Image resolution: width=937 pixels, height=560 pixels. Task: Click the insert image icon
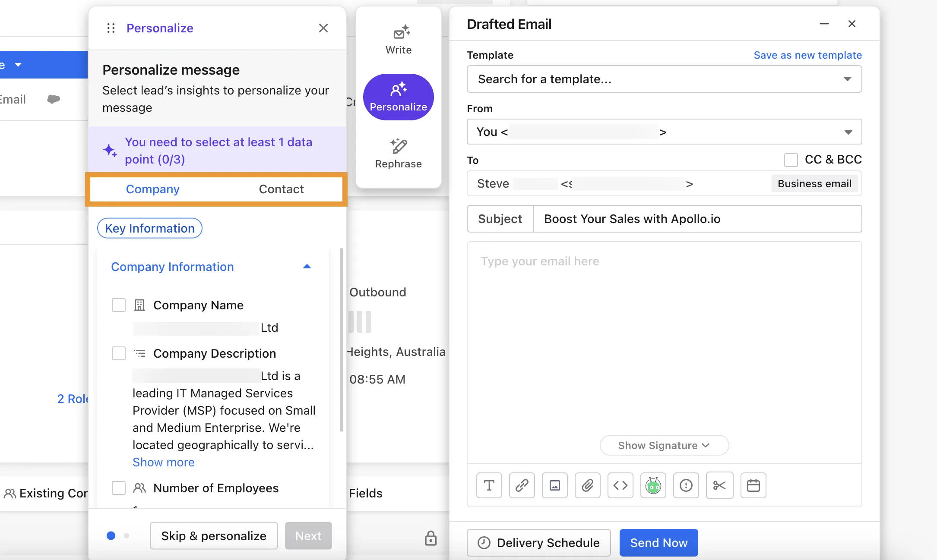[554, 485]
